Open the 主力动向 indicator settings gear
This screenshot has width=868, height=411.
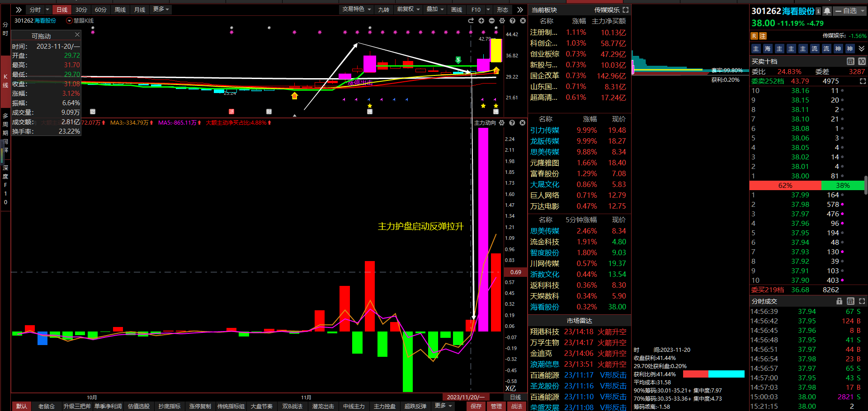(x=502, y=123)
